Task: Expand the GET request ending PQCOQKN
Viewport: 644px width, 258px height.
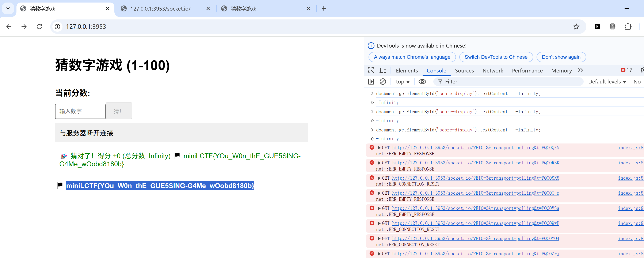Action: coord(379,148)
